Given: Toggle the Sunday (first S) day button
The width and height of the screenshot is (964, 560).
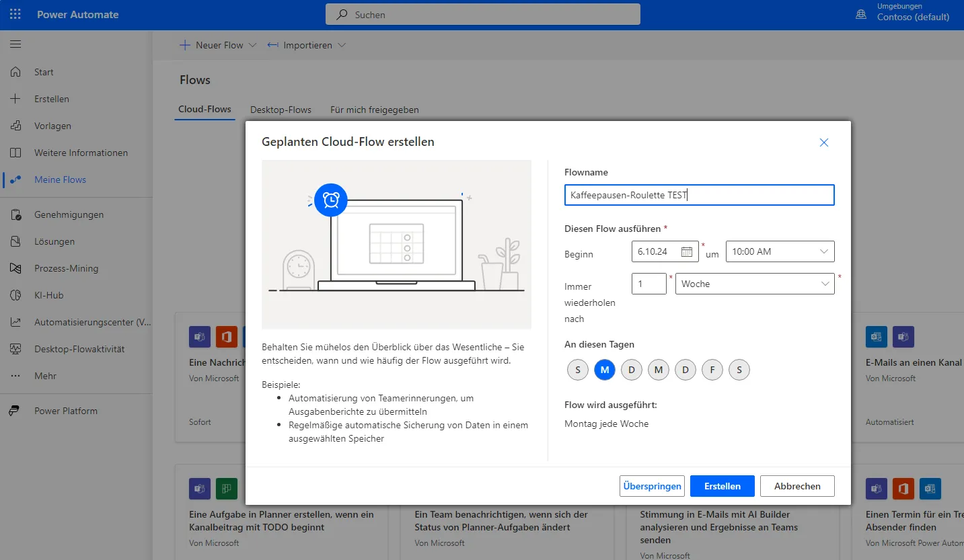Looking at the screenshot, I should (578, 370).
